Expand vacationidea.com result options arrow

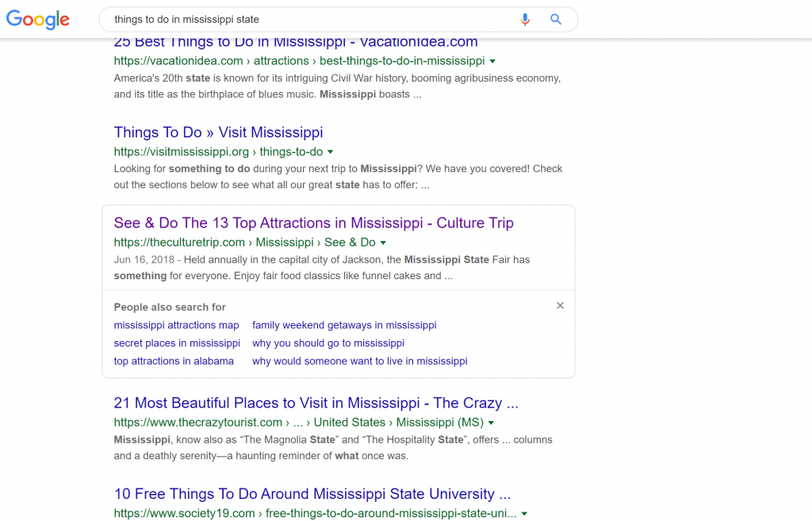pos(492,61)
